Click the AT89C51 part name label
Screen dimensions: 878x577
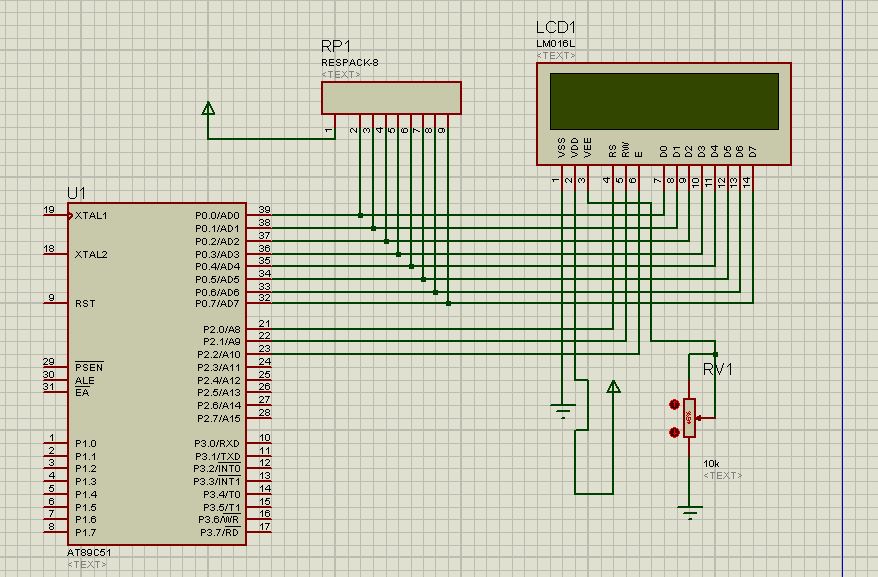click(x=89, y=552)
